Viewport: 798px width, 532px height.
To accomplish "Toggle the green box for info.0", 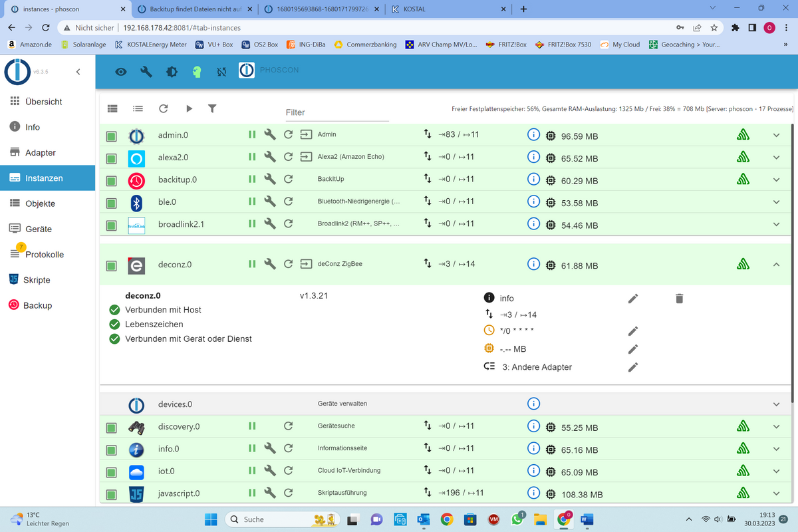I will [x=112, y=450].
